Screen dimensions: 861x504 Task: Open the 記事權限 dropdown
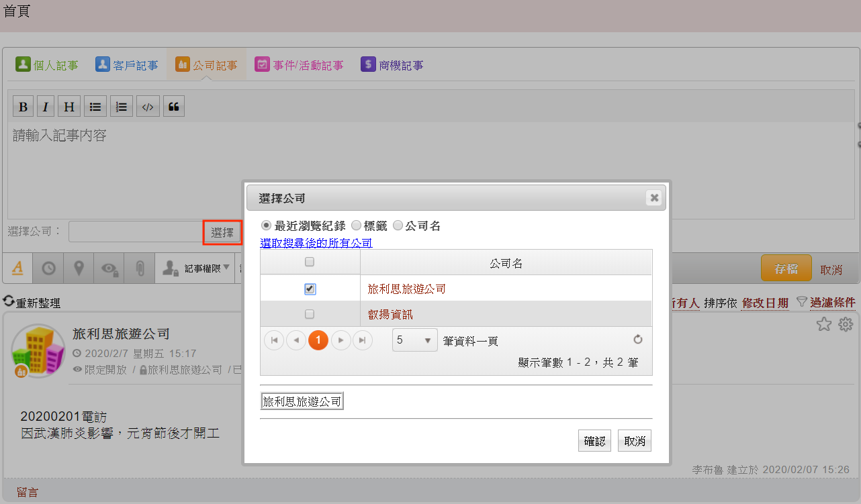197,268
